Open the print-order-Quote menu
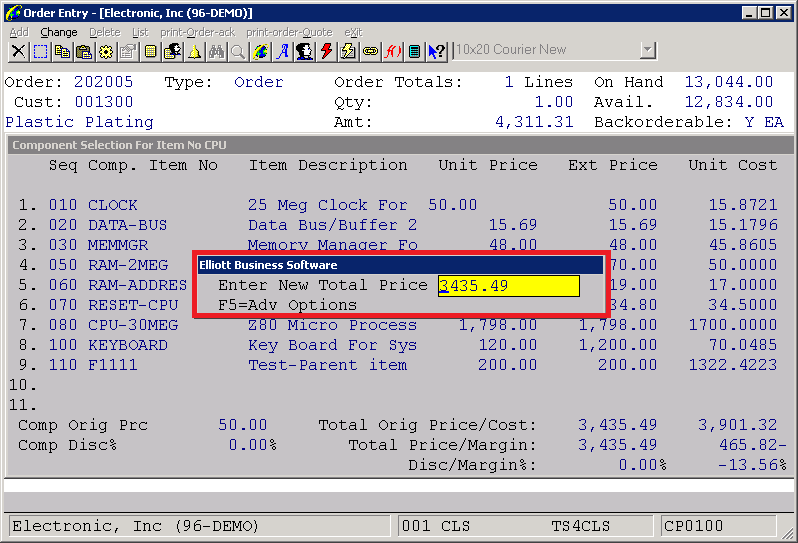 (x=289, y=32)
